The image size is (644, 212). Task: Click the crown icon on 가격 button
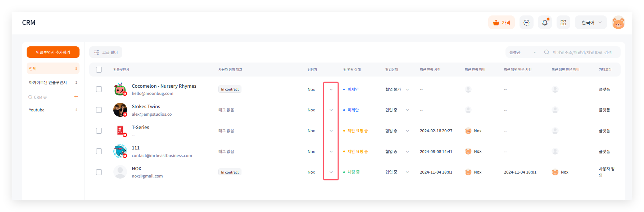(496, 23)
